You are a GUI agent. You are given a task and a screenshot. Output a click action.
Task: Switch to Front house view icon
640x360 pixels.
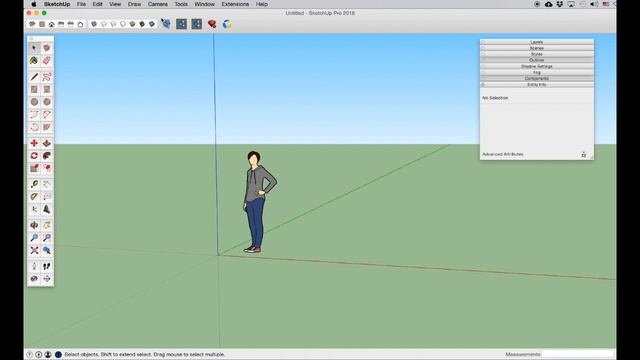pos(51,24)
